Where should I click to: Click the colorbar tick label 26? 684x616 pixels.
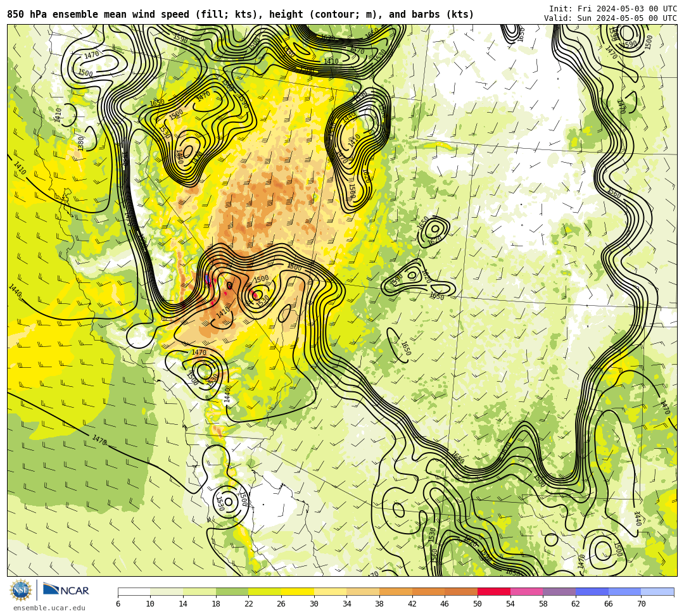(x=281, y=604)
